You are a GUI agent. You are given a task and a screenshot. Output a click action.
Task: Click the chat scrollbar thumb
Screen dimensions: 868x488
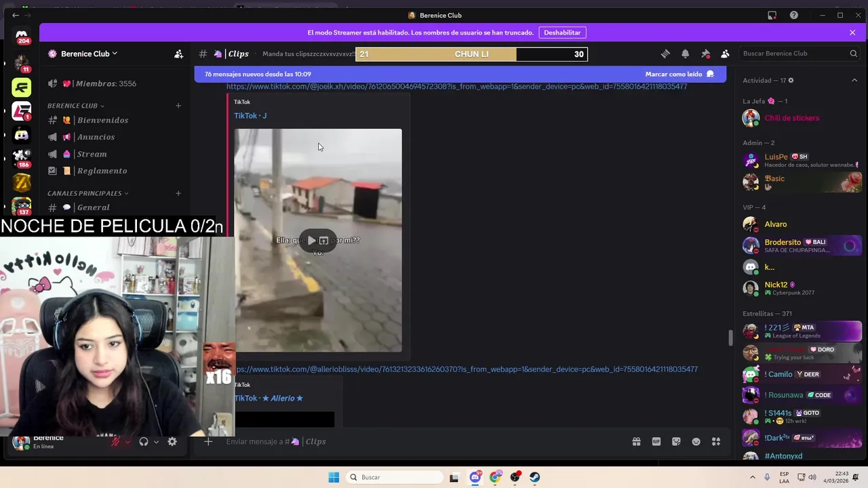730,338
